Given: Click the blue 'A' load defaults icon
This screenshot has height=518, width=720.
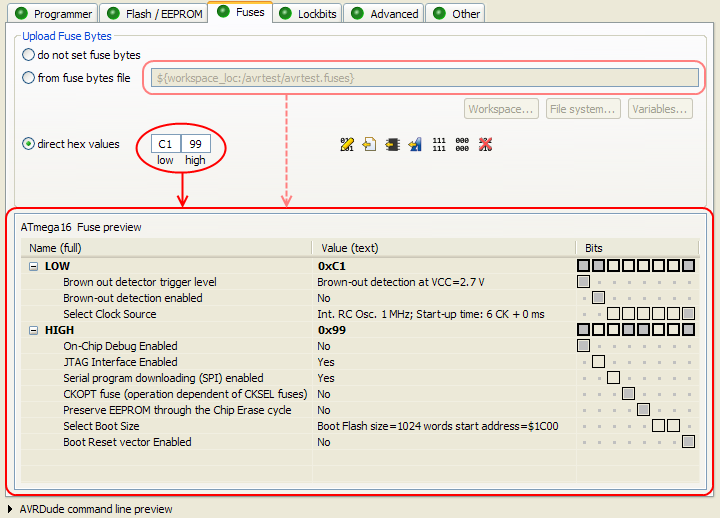Looking at the screenshot, I should [415, 144].
